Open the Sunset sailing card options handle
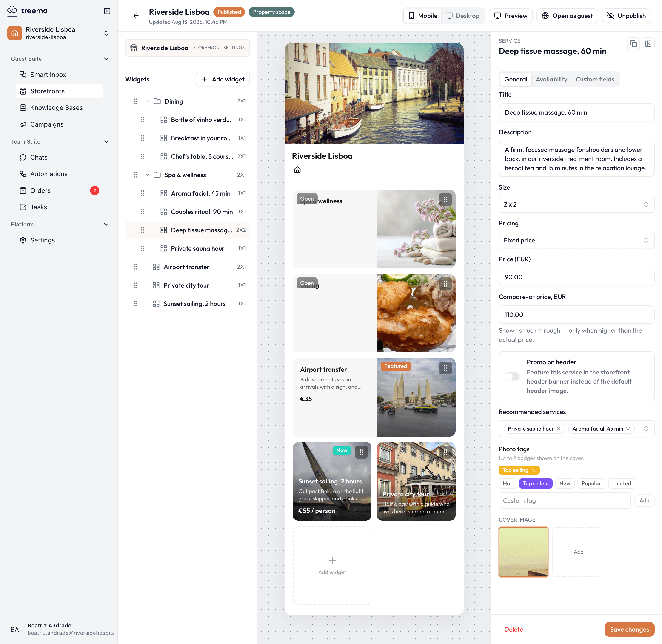Image resolution: width=662 pixels, height=644 pixels. click(x=361, y=452)
